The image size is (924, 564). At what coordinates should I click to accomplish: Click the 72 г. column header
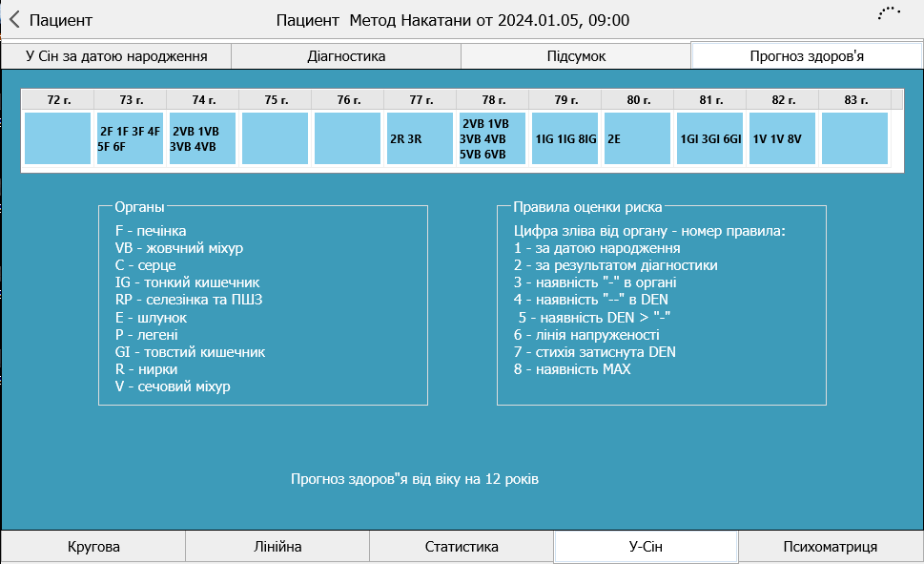pos(58,99)
